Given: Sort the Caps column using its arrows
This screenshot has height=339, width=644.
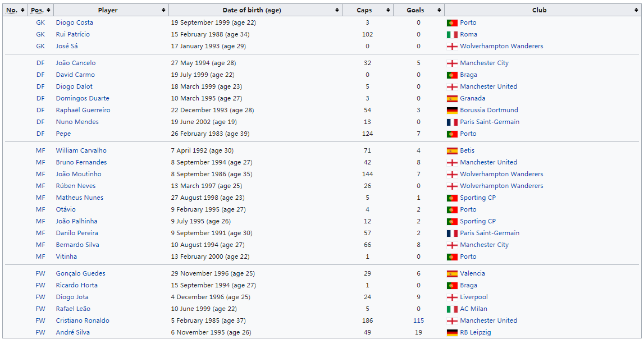Looking at the screenshot, I should tap(388, 10).
